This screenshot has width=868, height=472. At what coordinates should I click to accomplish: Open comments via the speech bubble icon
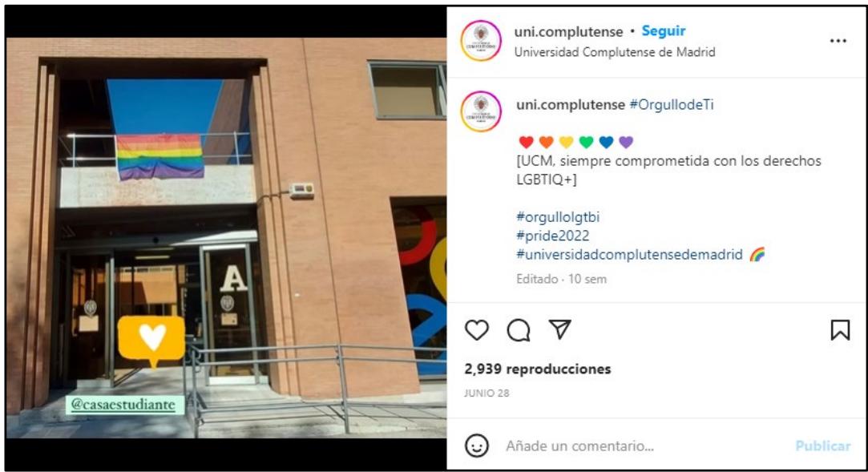(x=519, y=330)
